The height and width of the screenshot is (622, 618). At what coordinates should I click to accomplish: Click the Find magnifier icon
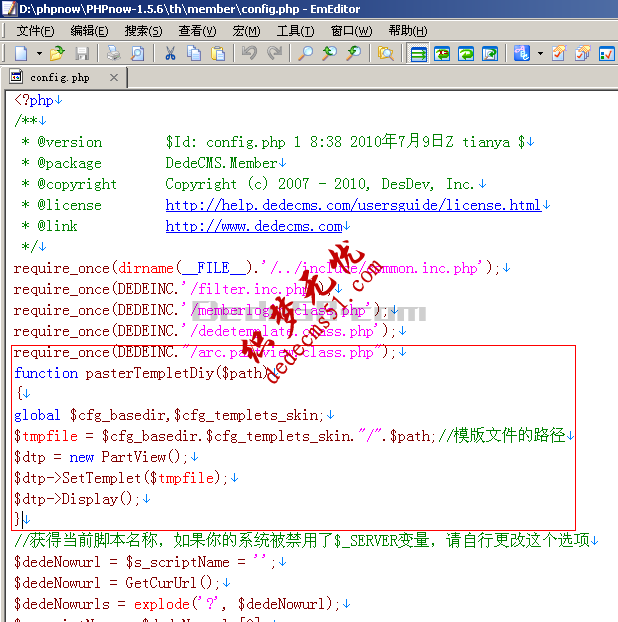(306, 53)
